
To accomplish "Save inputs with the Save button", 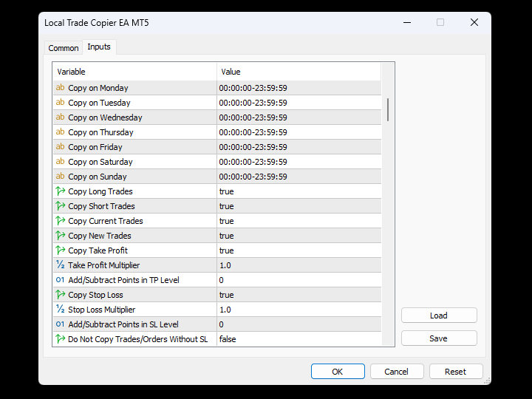I will [x=439, y=338].
